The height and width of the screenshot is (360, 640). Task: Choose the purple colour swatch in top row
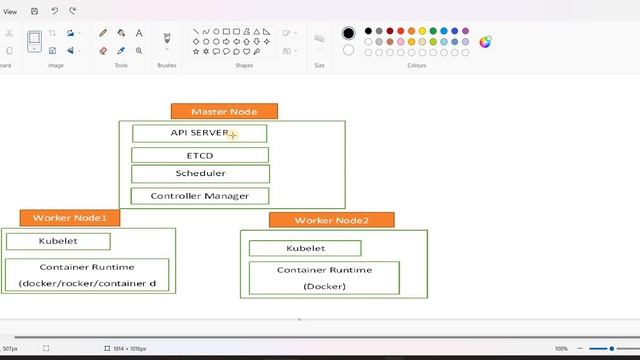click(465, 31)
